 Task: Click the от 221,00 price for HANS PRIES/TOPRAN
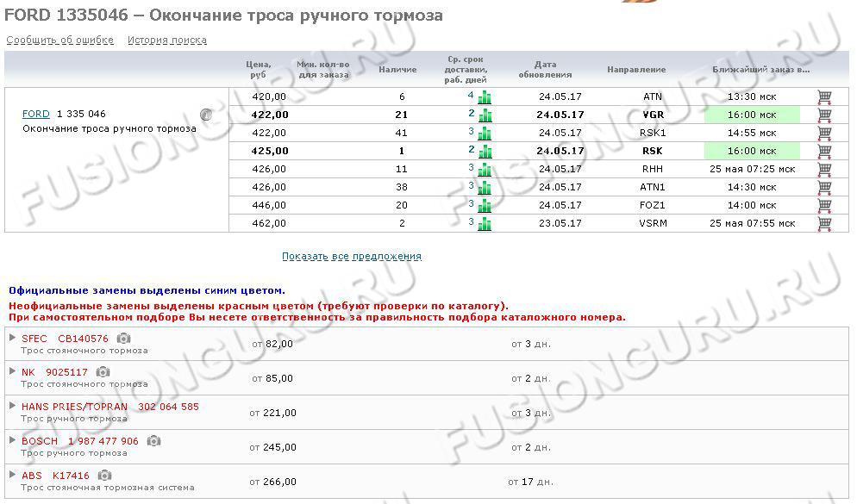point(272,414)
